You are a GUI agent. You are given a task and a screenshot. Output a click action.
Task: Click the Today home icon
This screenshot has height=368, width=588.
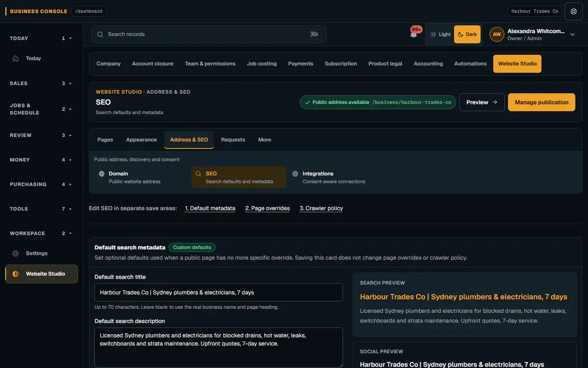pos(16,58)
